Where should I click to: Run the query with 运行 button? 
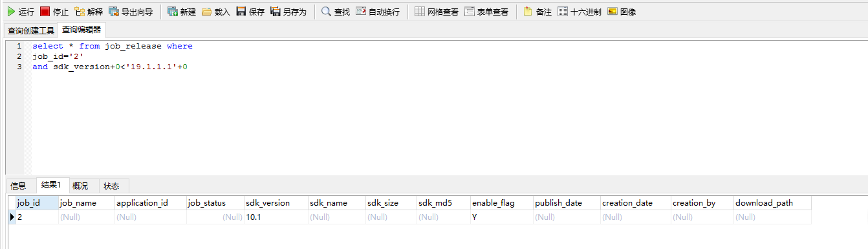tap(20, 12)
